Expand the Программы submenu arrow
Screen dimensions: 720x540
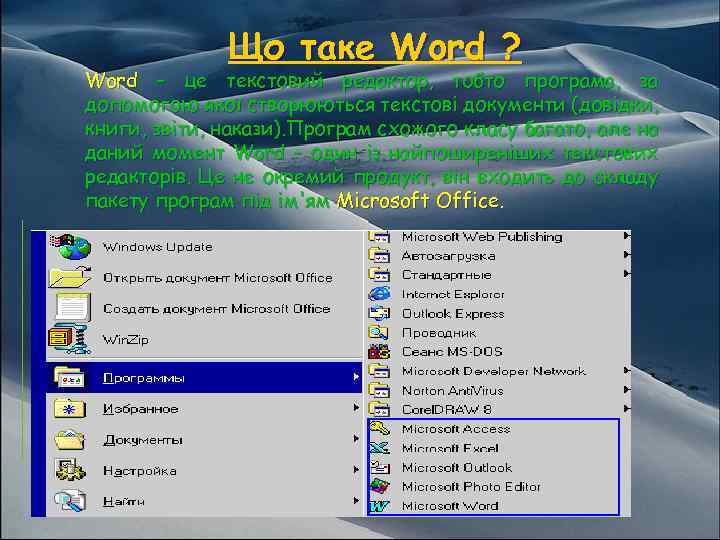(x=356, y=377)
